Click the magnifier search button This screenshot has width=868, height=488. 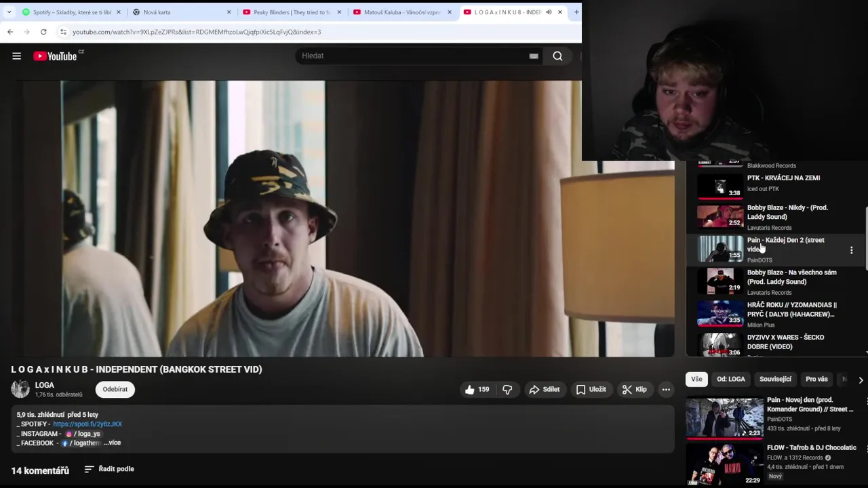click(x=557, y=56)
